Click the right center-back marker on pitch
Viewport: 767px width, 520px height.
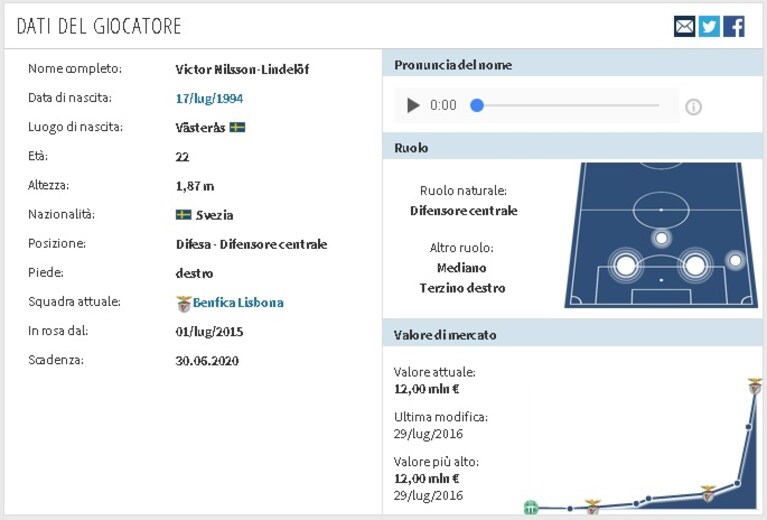695,266
